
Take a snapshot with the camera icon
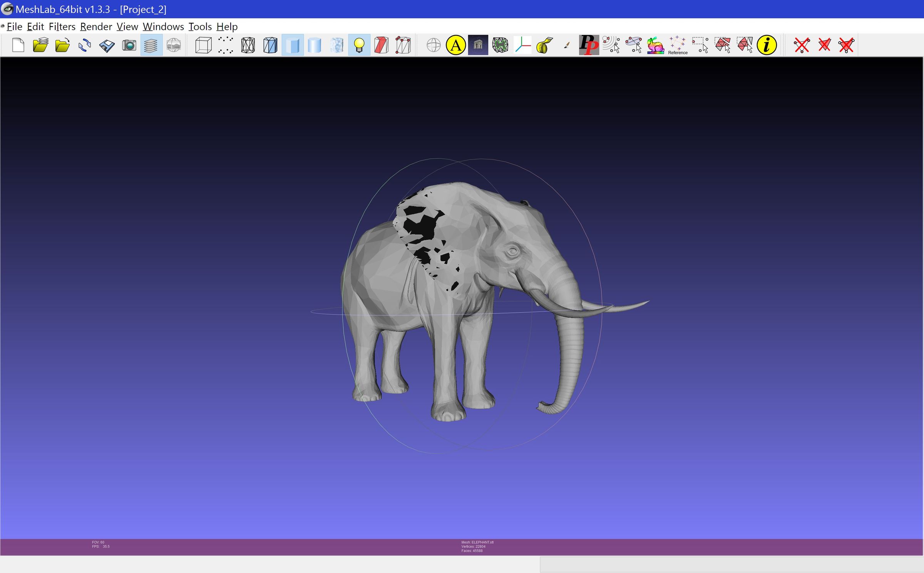point(129,45)
